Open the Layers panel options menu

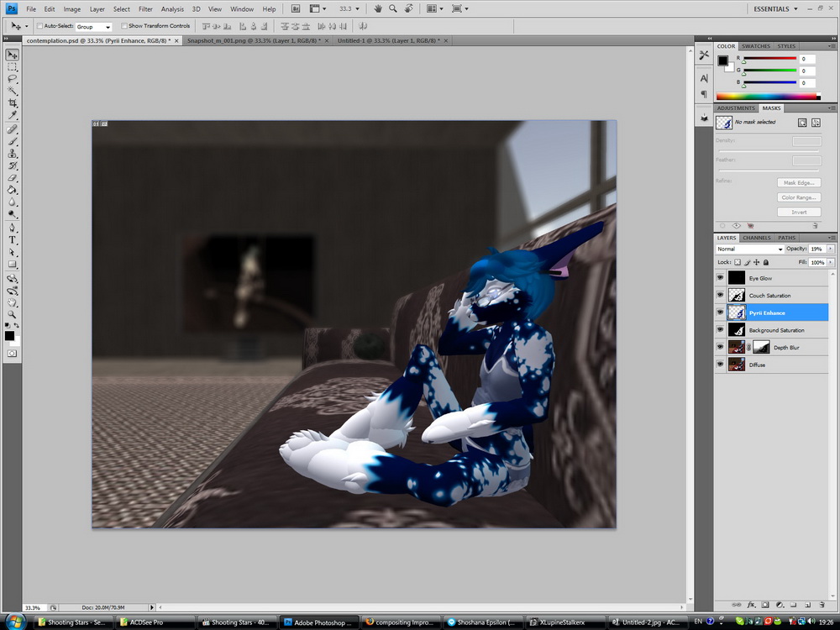click(x=832, y=238)
